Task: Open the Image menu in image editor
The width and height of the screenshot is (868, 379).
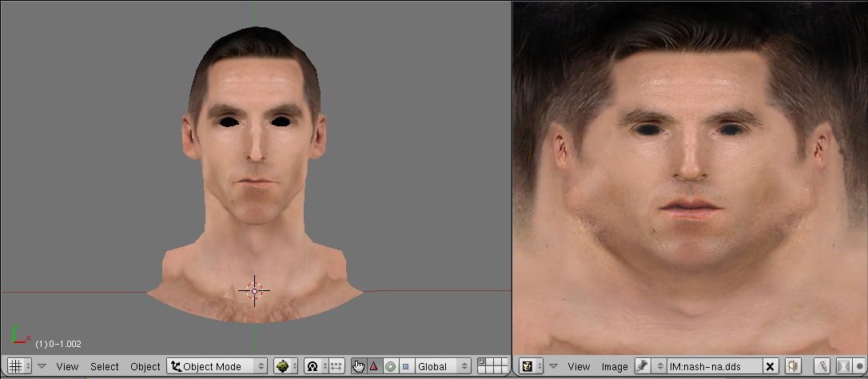Action: pyautogui.click(x=615, y=366)
